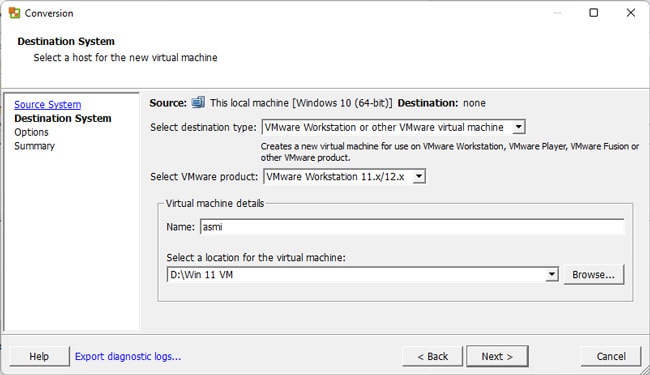Click 'This local machine [Windows 10 (64-bit)]' text

(x=301, y=103)
